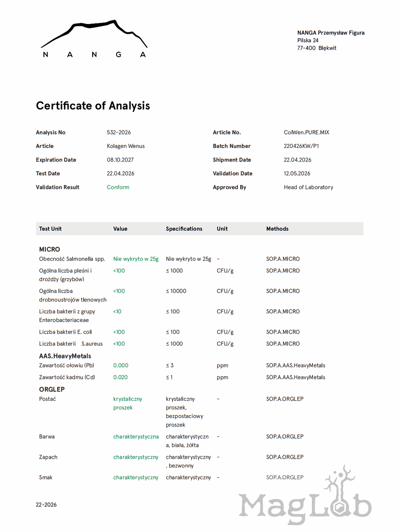Select the Certificate of Analysis heading
The width and height of the screenshot is (399, 532).
(x=93, y=106)
